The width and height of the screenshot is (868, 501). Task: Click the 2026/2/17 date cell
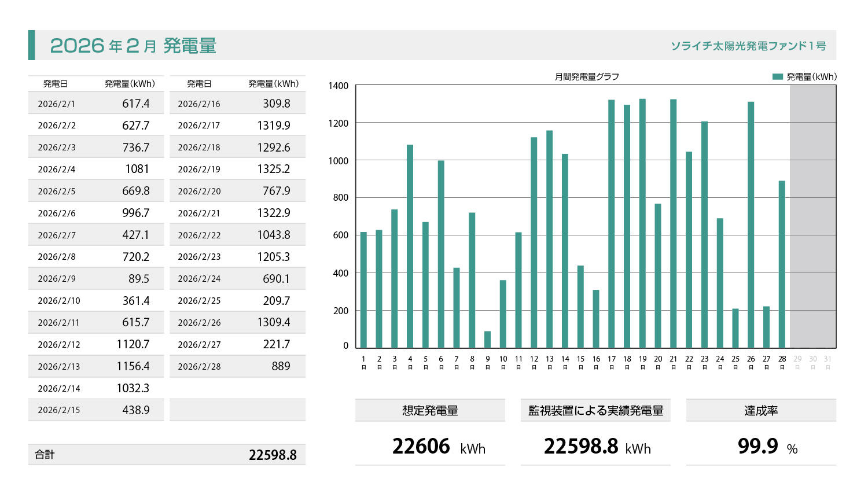[x=199, y=126]
